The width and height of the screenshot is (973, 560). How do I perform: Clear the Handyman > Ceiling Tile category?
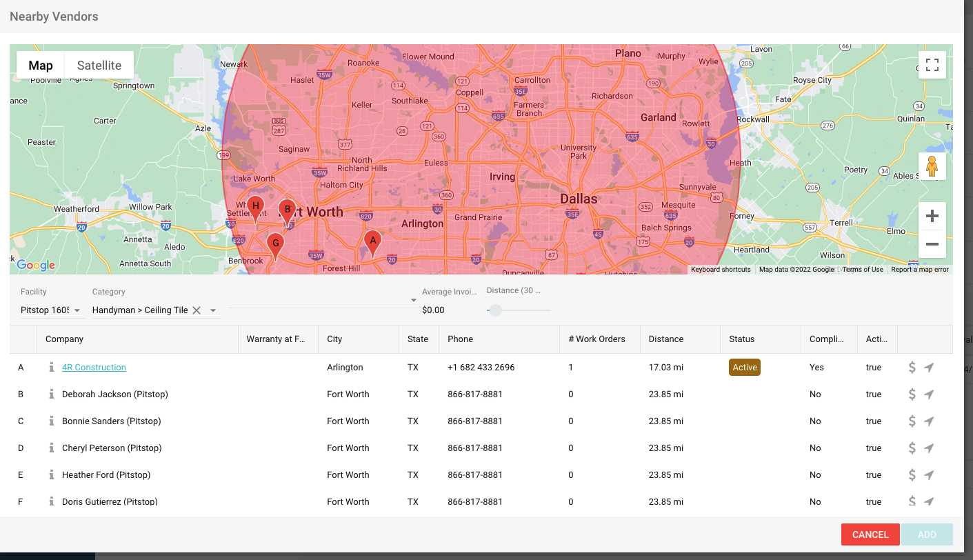(197, 310)
